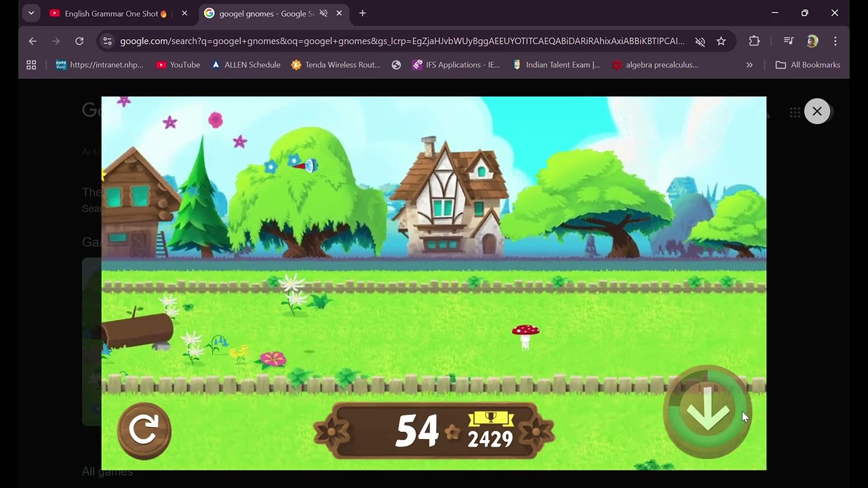Click the high score 2429

click(x=490, y=439)
